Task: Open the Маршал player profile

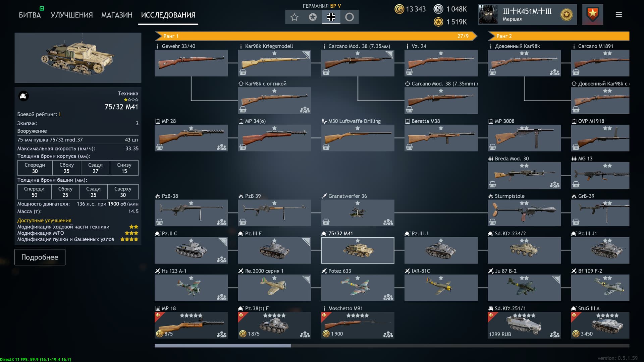Action: point(527,14)
